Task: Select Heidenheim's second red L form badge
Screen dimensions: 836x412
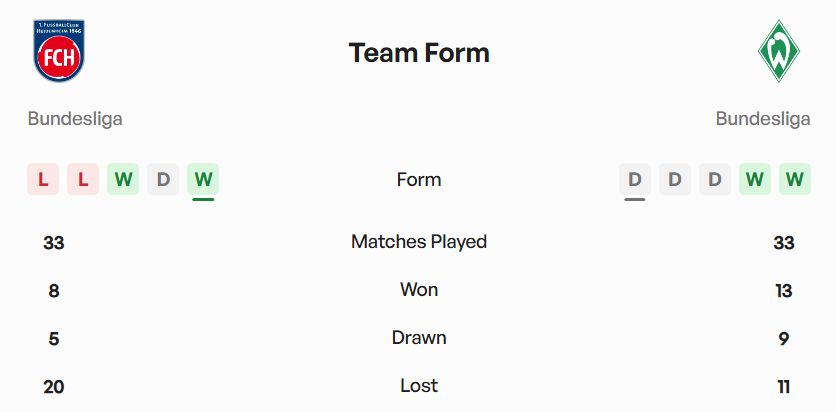Action: click(x=83, y=180)
